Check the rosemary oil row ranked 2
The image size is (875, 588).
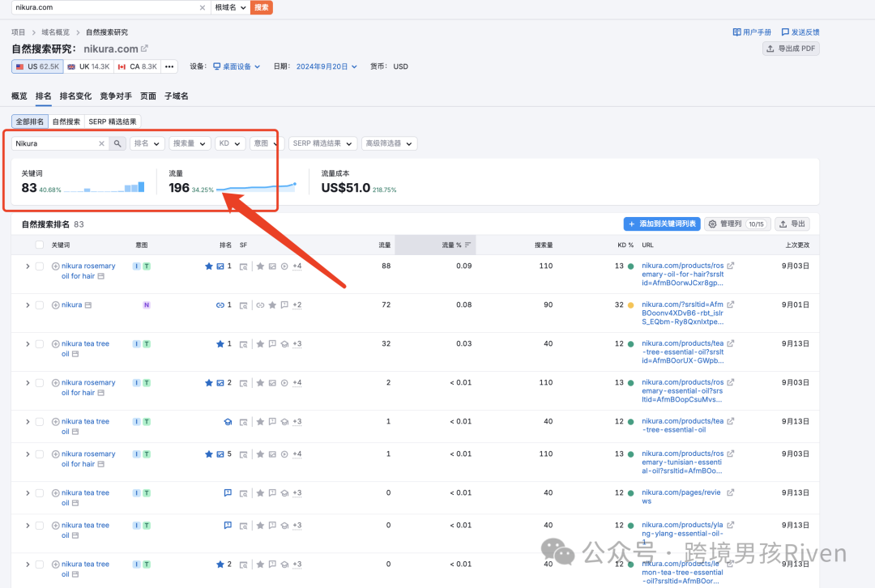click(x=39, y=383)
